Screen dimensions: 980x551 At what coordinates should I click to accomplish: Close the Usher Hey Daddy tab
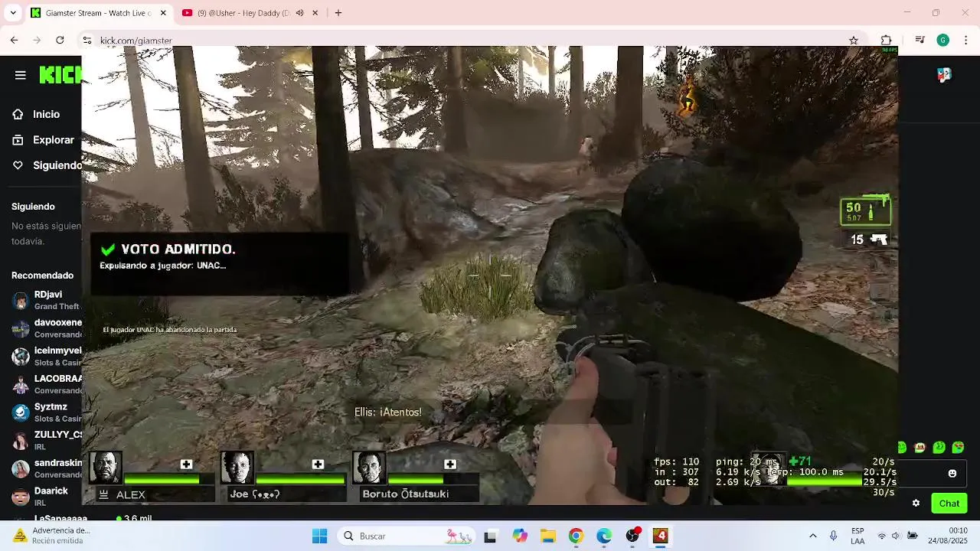(x=315, y=13)
